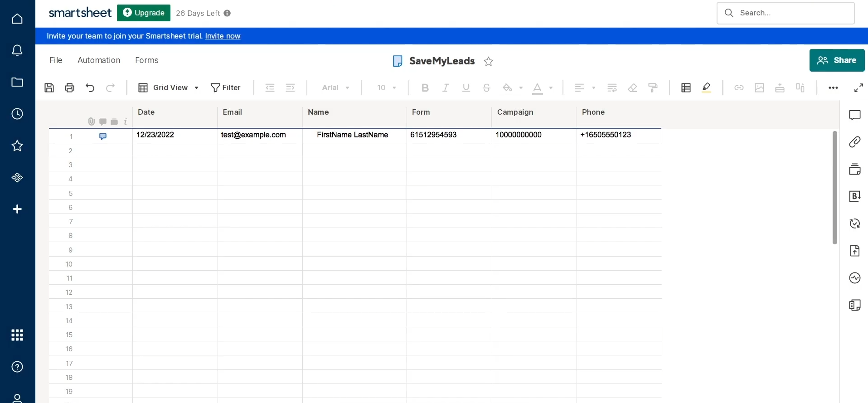This screenshot has height=403, width=868.
Task: Click the Search field
Action: tap(786, 13)
